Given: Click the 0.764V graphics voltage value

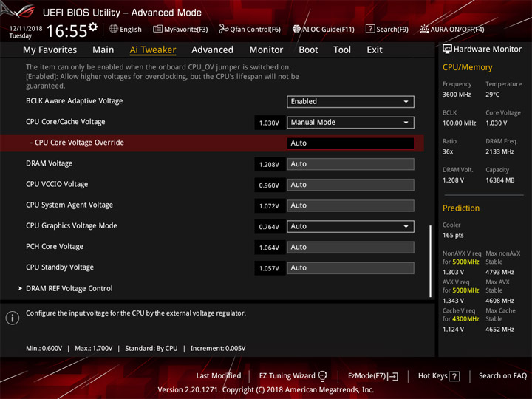Looking at the screenshot, I should pyautogui.click(x=270, y=227).
